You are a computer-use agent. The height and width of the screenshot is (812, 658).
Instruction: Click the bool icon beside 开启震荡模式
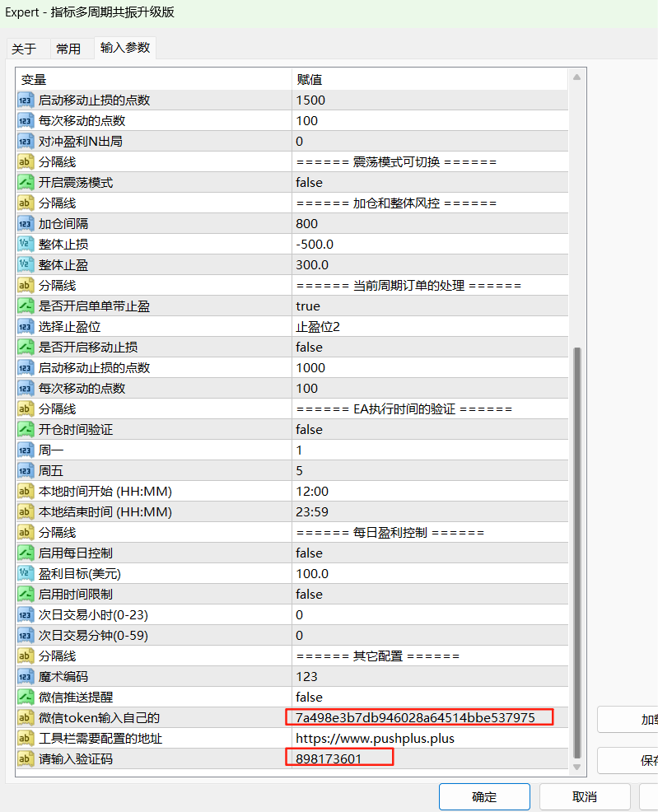coord(26,182)
